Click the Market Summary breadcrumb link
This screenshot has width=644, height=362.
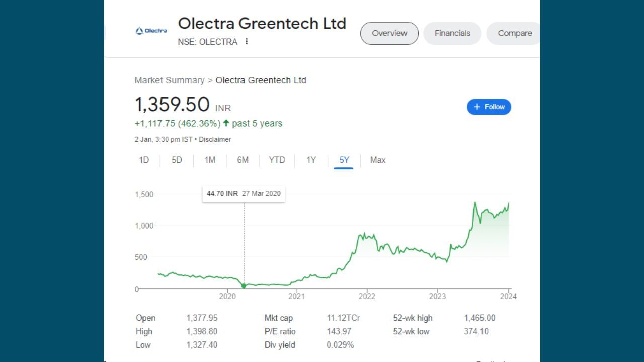pos(170,80)
